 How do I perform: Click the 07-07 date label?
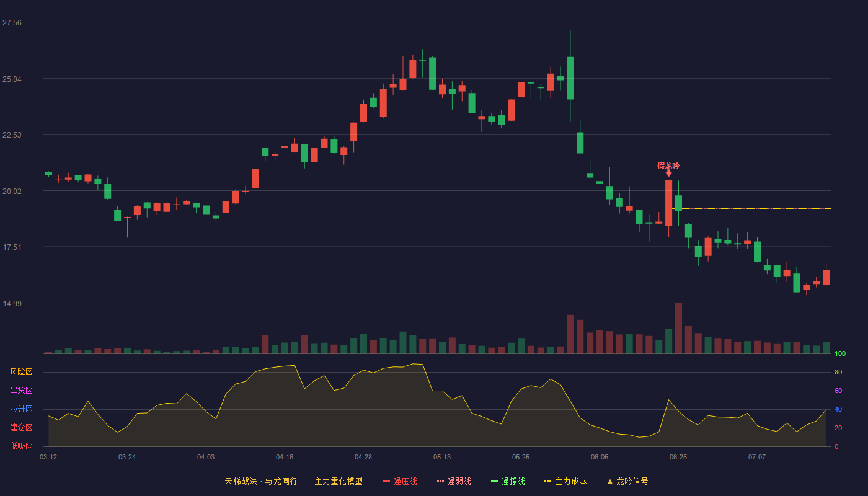click(x=757, y=457)
